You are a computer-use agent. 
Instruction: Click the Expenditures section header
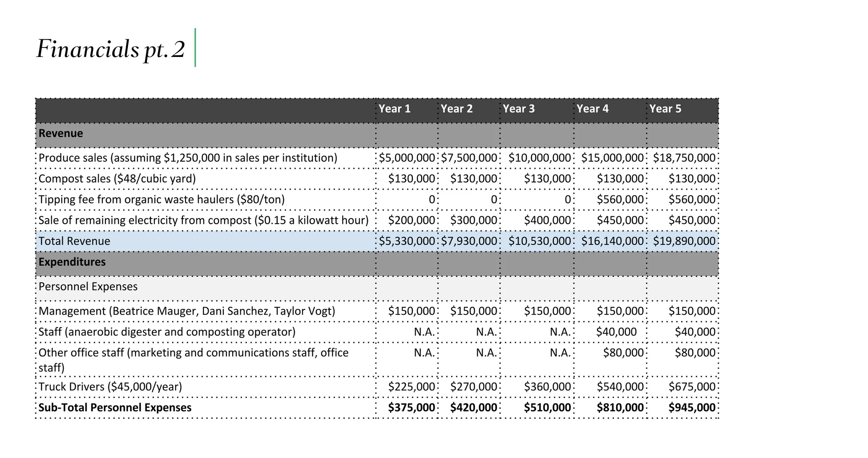pyautogui.click(x=72, y=262)
